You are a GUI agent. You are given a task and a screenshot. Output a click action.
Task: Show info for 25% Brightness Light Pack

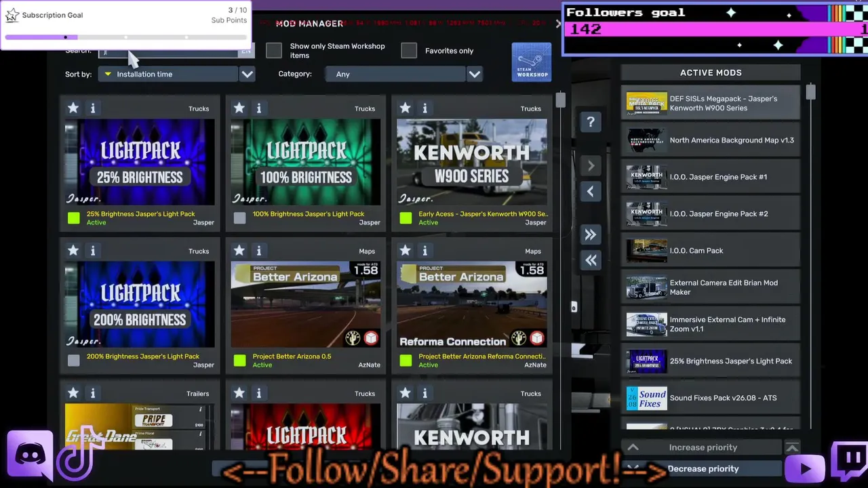pos(93,108)
